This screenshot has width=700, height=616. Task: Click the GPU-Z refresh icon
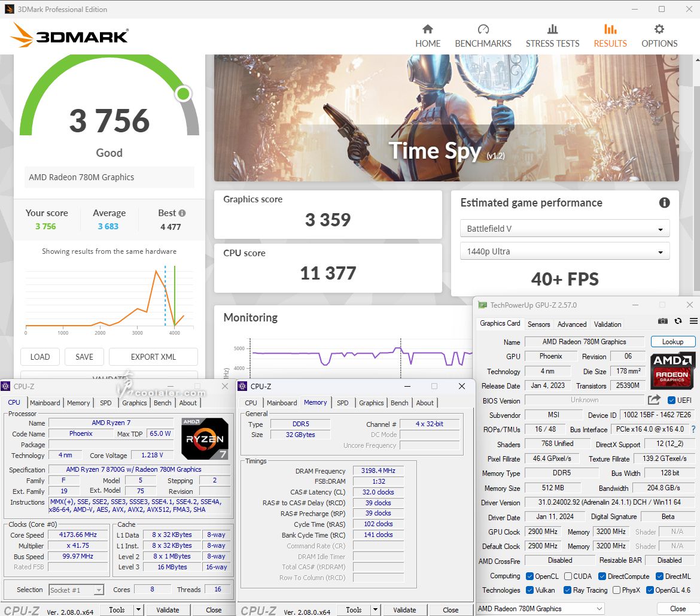pyautogui.click(x=678, y=321)
